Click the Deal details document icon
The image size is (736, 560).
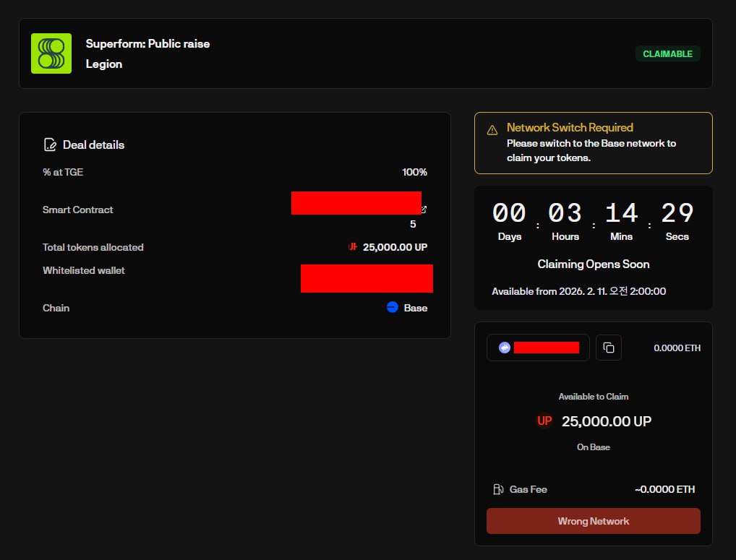50,145
